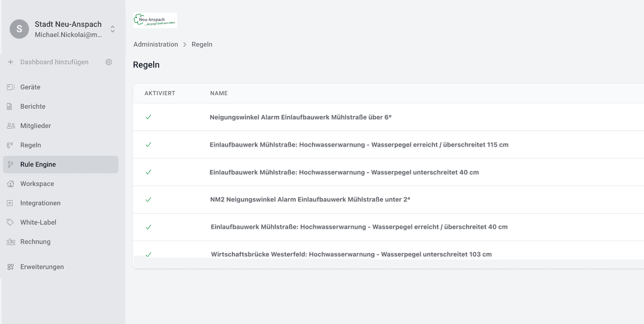644x324 pixels.
Task: Expand the Stadt Neu-Anspach account switcher
Action: [x=113, y=29]
